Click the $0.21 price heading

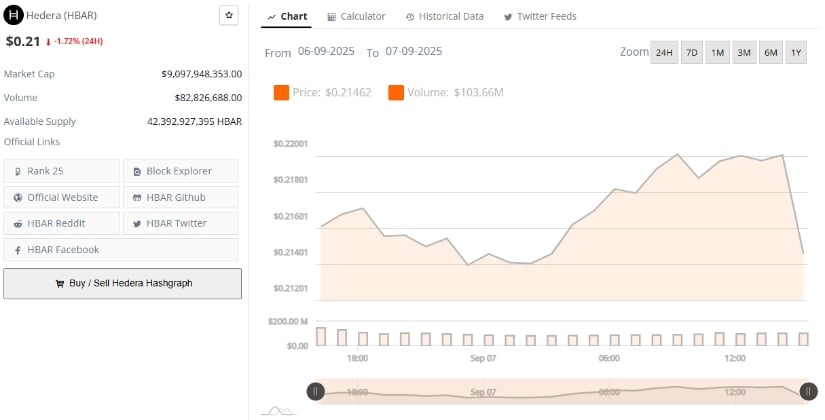coord(23,41)
